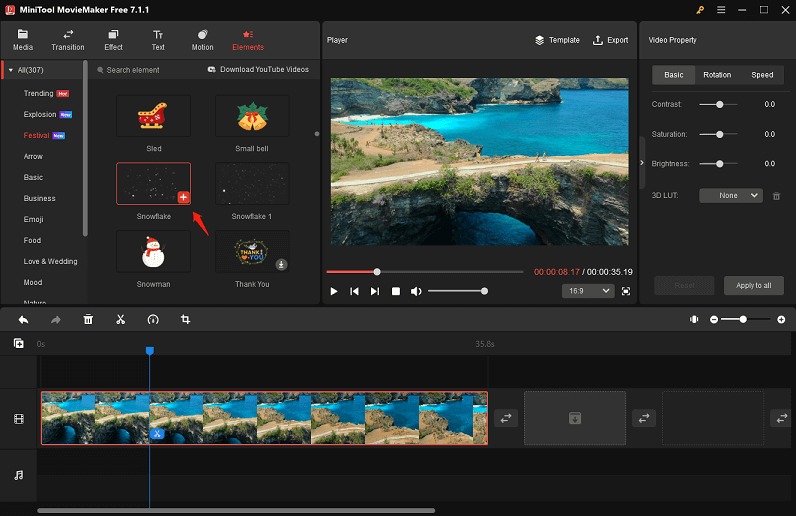Click the Apply to all button
Screen dimensions: 796x516
tap(753, 285)
